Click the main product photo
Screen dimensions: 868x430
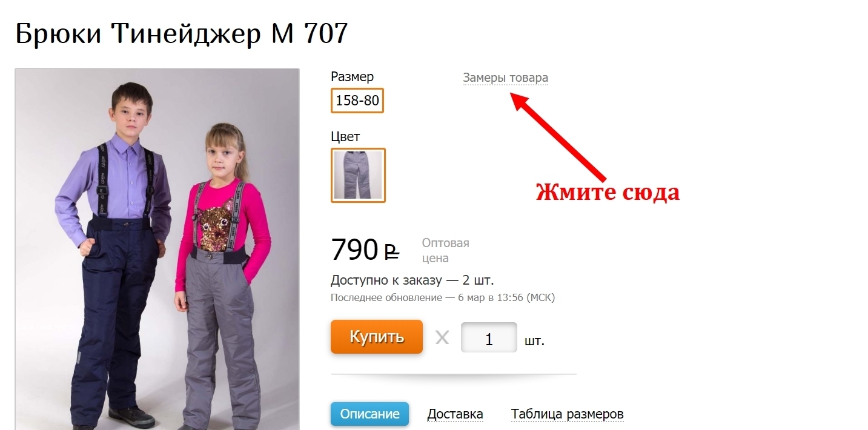click(157, 249)
